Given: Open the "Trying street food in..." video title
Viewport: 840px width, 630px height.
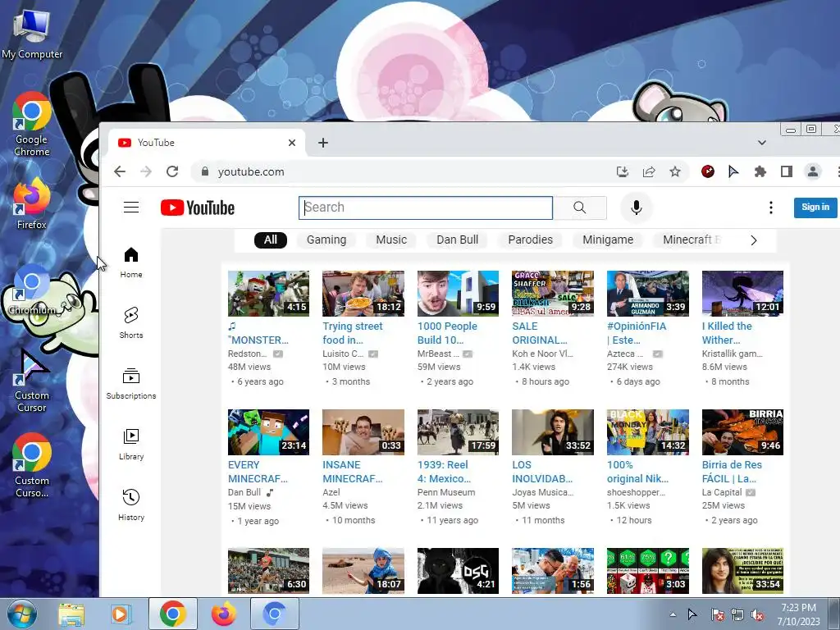Looking at the screenshot, I should click(353, 333).
